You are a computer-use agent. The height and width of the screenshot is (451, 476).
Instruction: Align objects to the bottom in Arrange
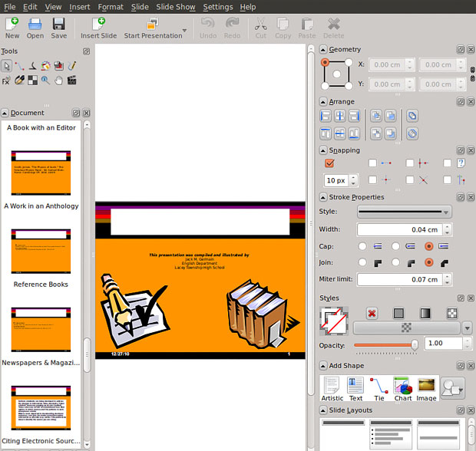pyautogui.click(x=354, y=133)
